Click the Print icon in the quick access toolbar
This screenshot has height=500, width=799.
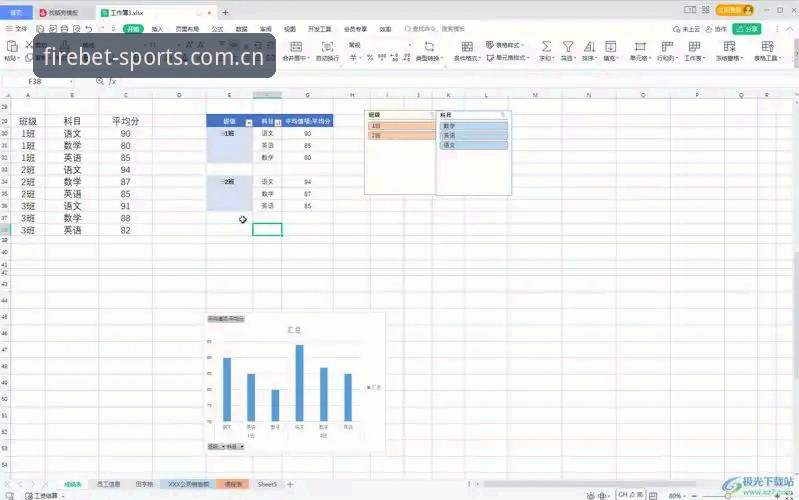[x=64, y=29]
